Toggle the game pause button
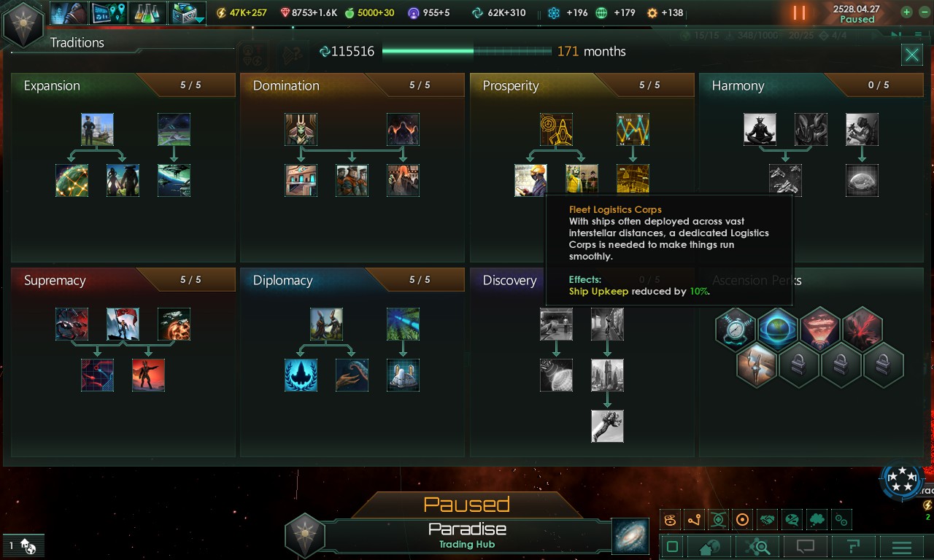This screenshot has width=934, height=560. coord(799,12)
